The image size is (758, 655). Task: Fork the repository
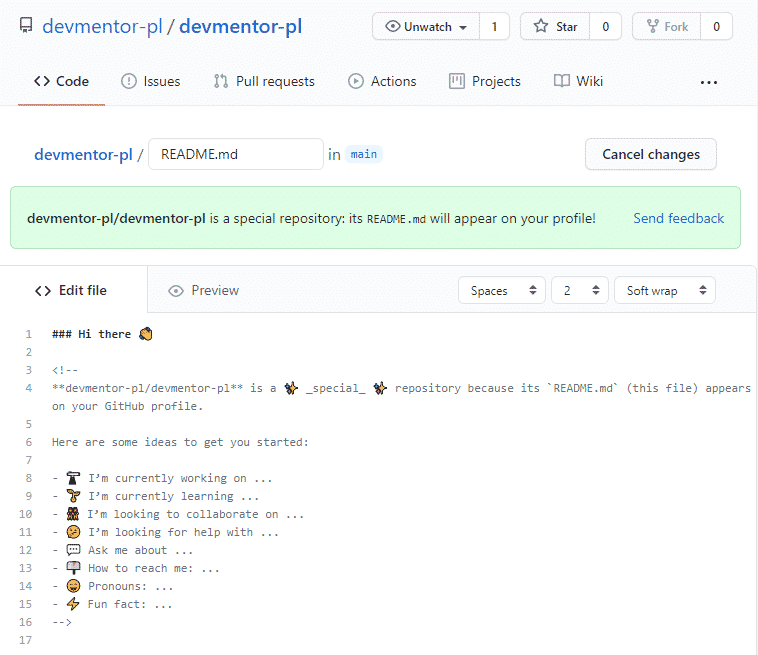tap(667, 26)
